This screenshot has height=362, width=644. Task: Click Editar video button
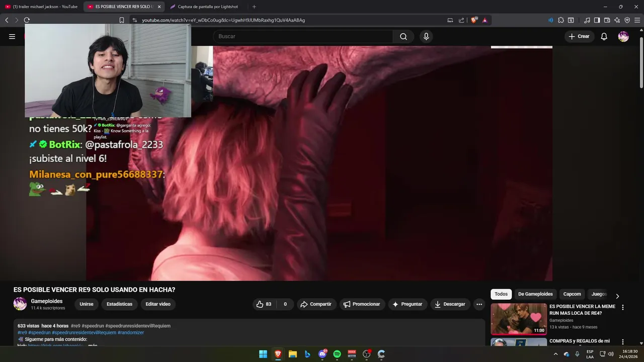[158, 304]
